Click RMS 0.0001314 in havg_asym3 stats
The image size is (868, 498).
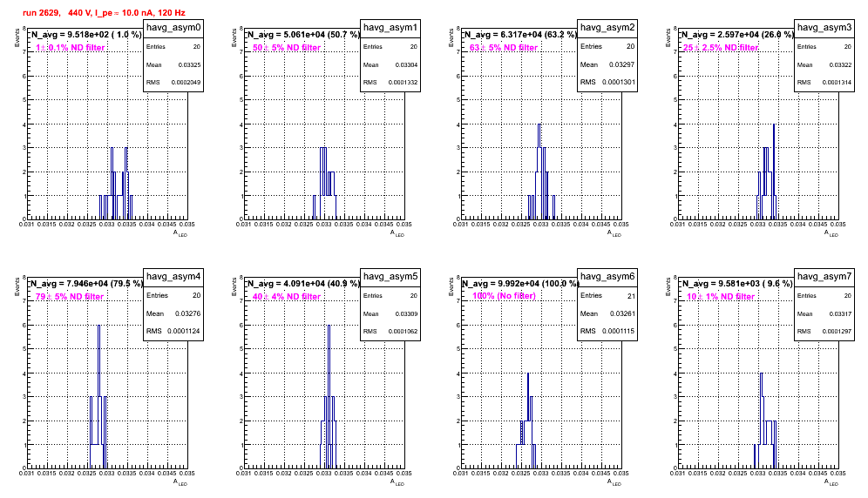pos(824,82)
